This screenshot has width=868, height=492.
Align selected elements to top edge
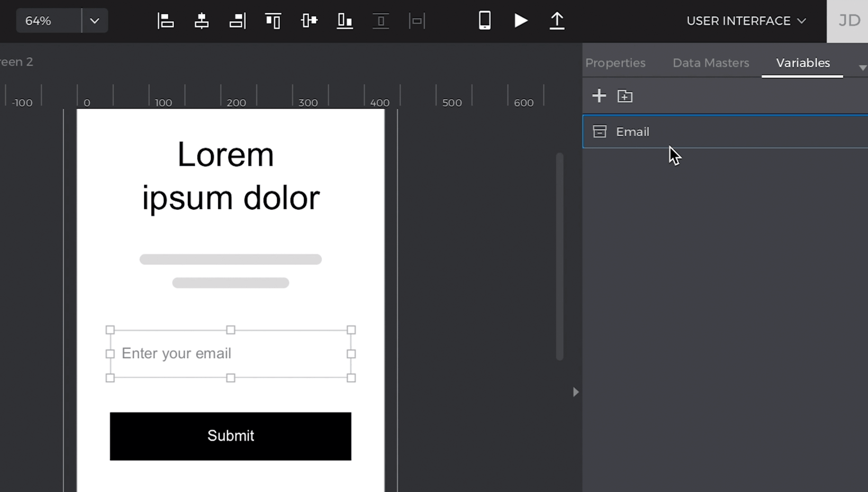[273, 21]
